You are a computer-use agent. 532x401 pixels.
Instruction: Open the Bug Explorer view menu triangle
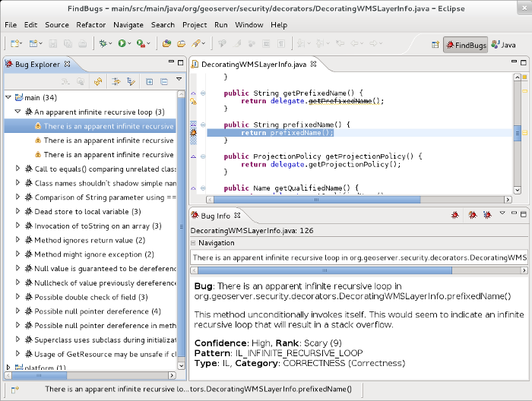coord(179,79)
